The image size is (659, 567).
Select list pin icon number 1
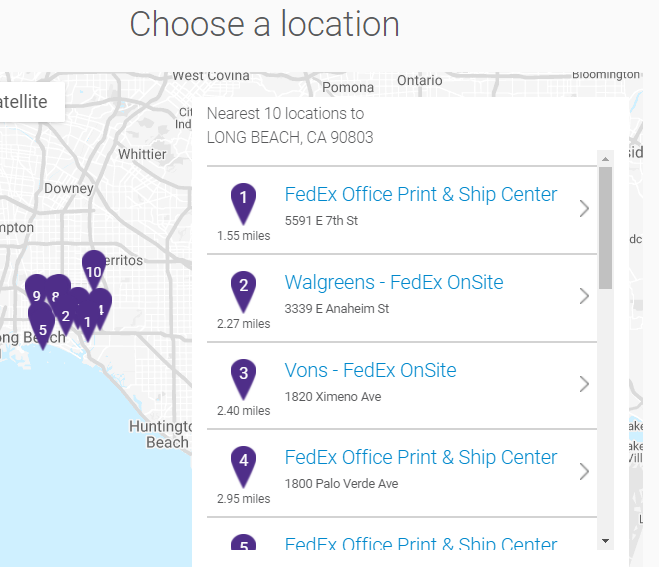click(x=243, y=204)
